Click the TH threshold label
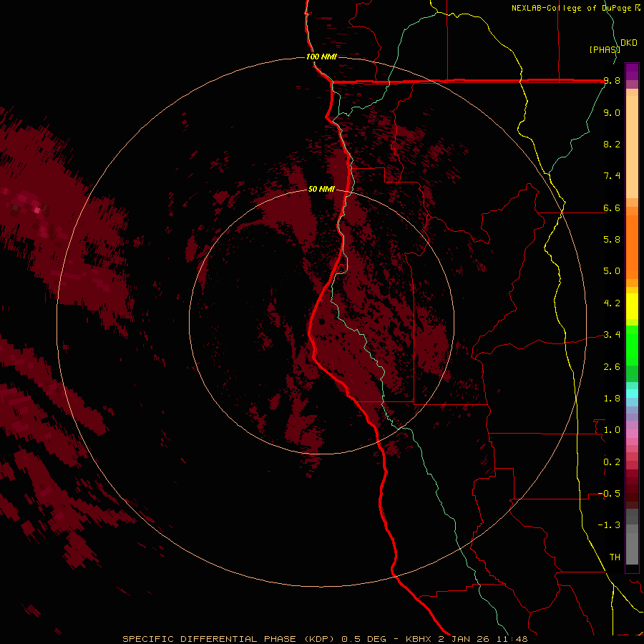The width and height of the screenshot is (644, 644). [615, 557]
